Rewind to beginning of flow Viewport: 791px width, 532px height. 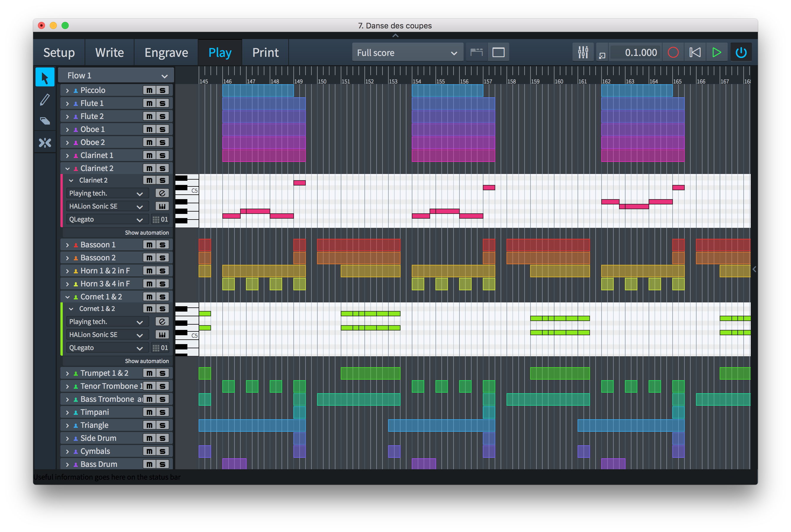pos(694,52)
